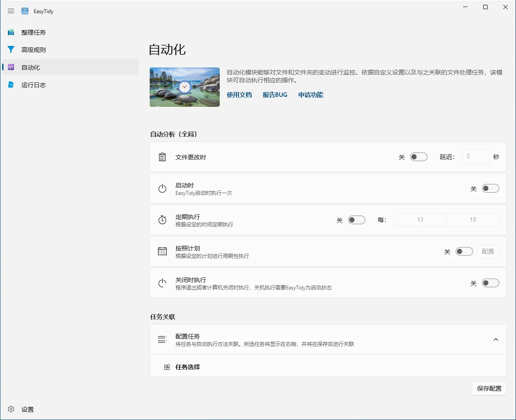Open the 定期执行 minute picker showing 18
Viewport: 516px width, 420px height.
tap(473, 220)
